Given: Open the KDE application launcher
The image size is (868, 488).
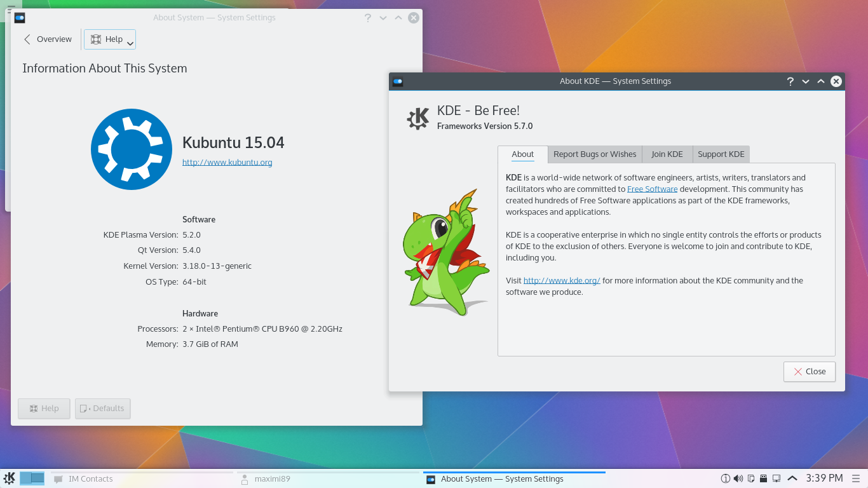Looking at the screenshot, I should click(x=10, y=478).
